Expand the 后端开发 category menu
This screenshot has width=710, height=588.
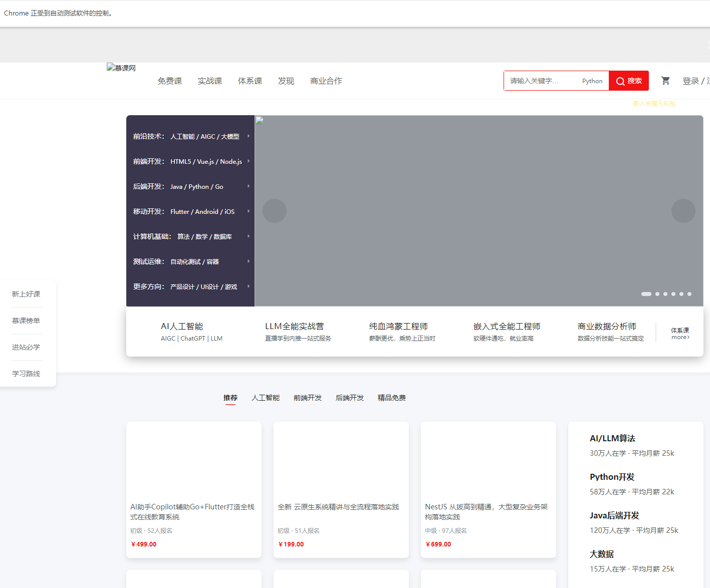point(190,186)
